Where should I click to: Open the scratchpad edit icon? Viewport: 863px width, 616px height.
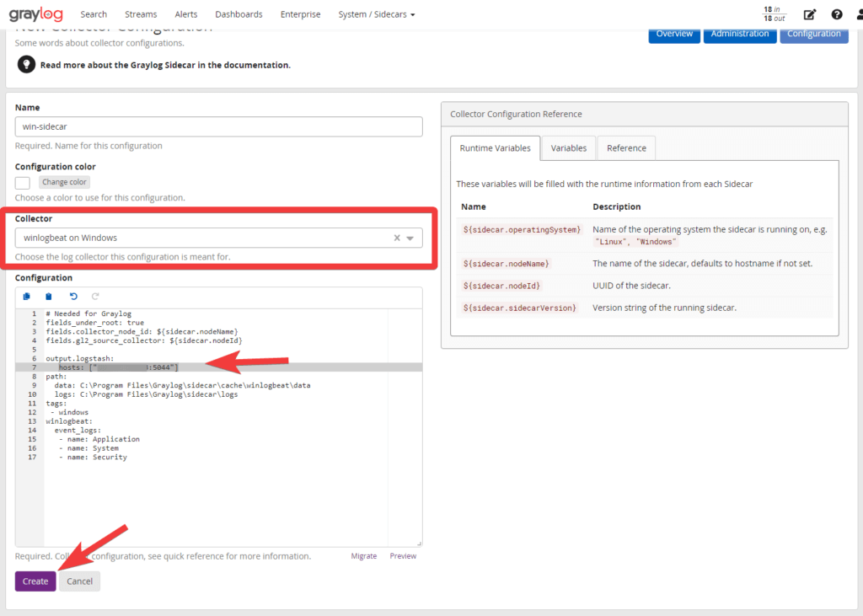click(x=810, y=14)
